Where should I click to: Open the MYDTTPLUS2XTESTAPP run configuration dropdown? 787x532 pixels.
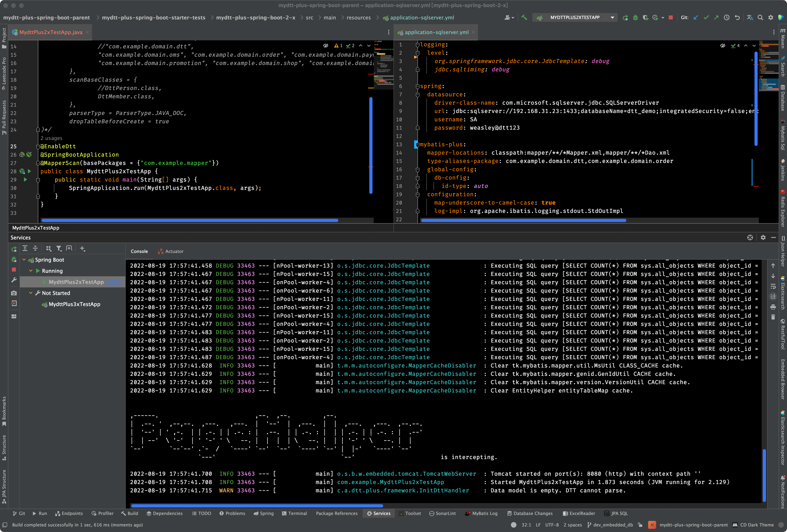tap(575, 17)
